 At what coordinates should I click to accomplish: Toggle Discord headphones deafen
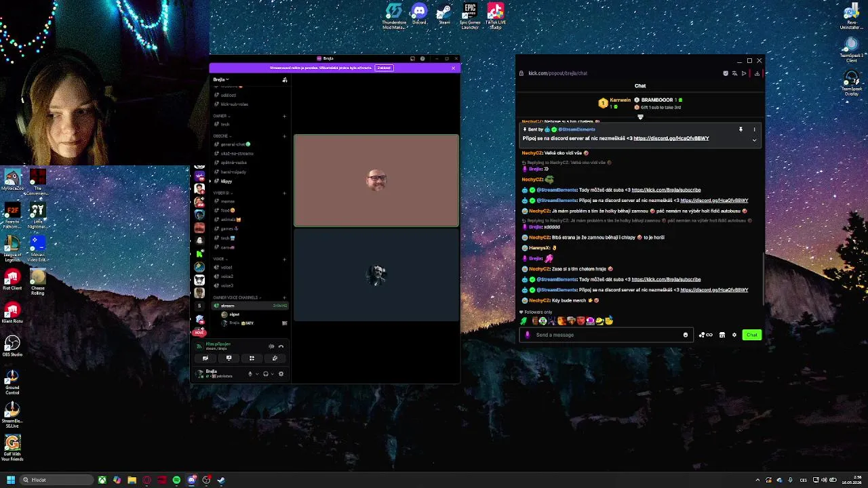(x=266, y=373)
